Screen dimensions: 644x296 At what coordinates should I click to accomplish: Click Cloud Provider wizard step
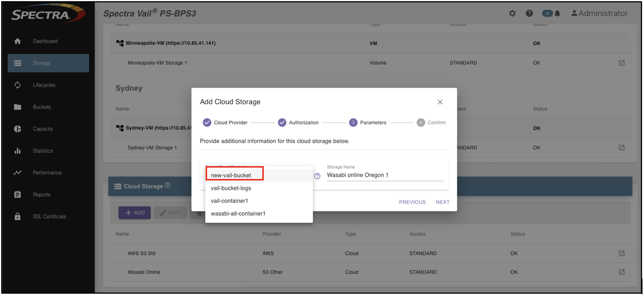(x=225, y=122)
